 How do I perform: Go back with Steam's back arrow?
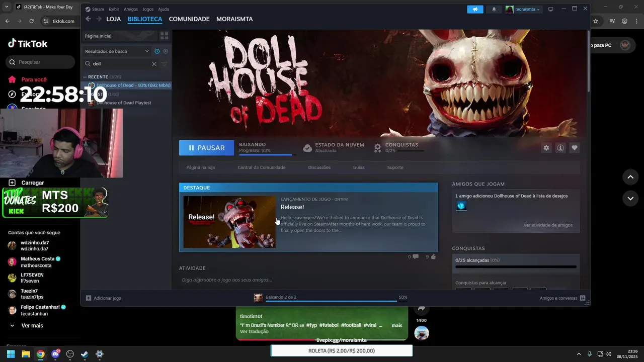(88, 19)
